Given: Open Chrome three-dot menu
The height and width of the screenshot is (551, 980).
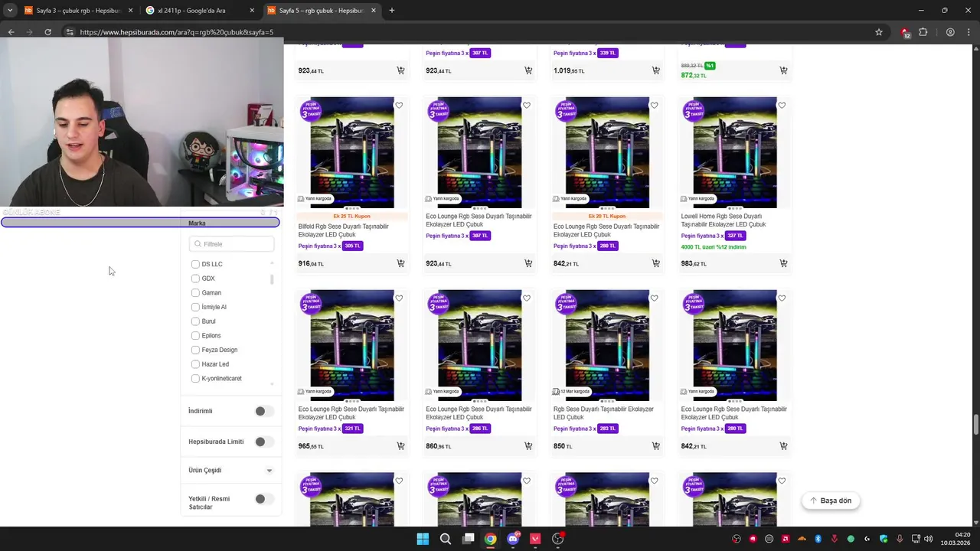Looking at the screenshot, I should (x=970, y=32).
